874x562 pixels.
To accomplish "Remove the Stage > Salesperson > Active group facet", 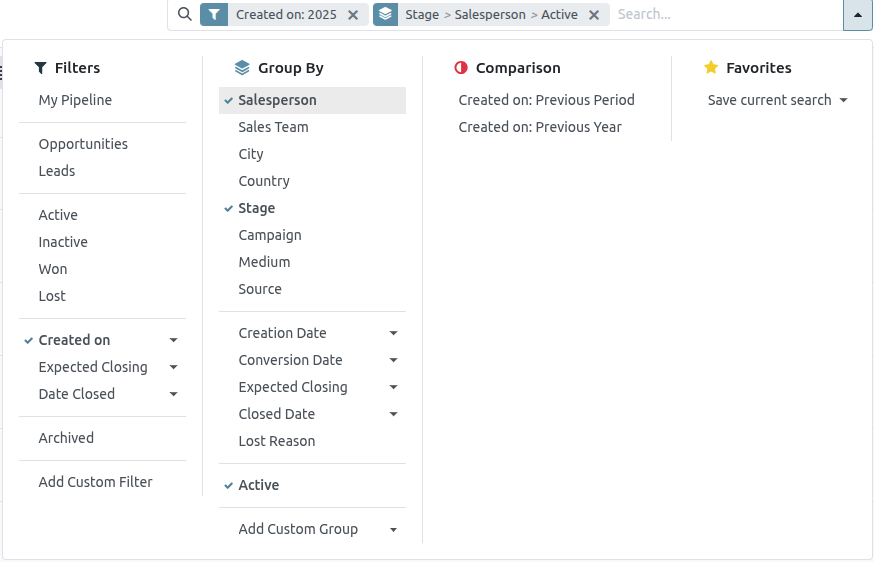I will pyautogui.click(x=594, y=15).
